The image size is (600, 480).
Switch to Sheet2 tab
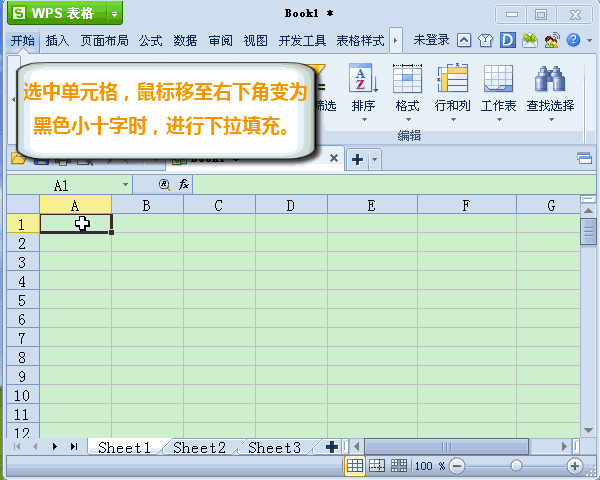(199, 447)
